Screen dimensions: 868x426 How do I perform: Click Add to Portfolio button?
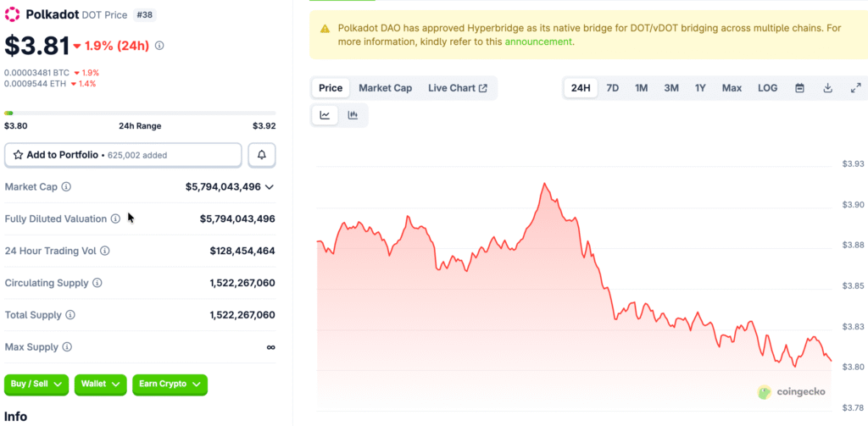point(123,155)
